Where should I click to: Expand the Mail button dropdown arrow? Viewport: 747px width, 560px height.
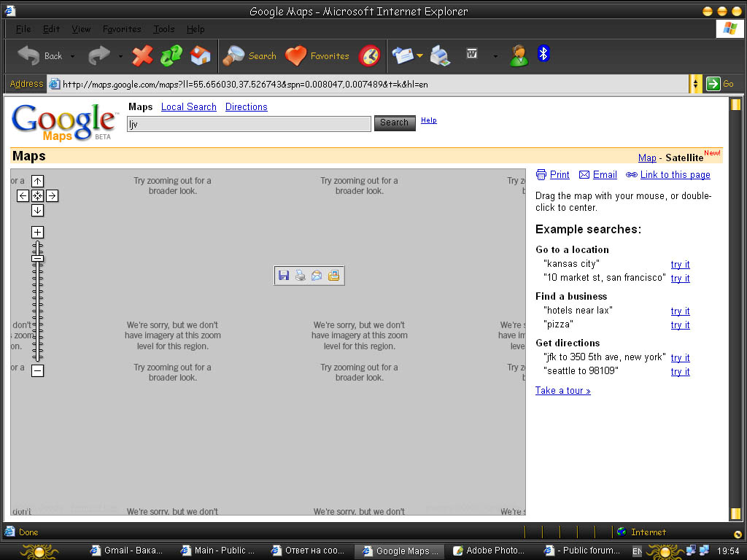coord(419,55)
